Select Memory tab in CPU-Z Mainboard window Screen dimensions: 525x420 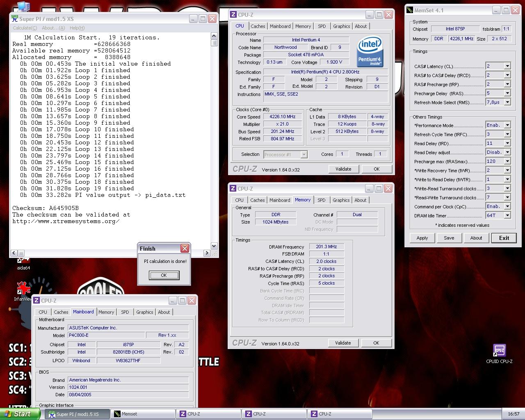pyautogui.click(x=106, y=312)
